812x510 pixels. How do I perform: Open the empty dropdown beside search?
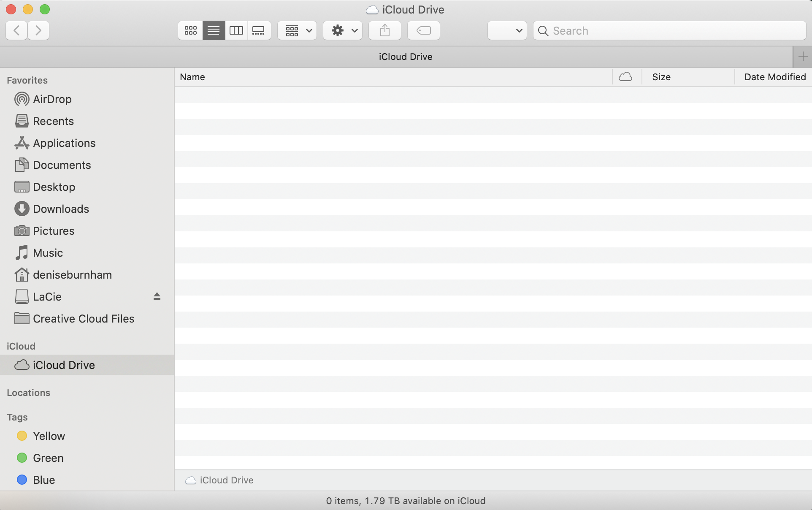[507, 30]
